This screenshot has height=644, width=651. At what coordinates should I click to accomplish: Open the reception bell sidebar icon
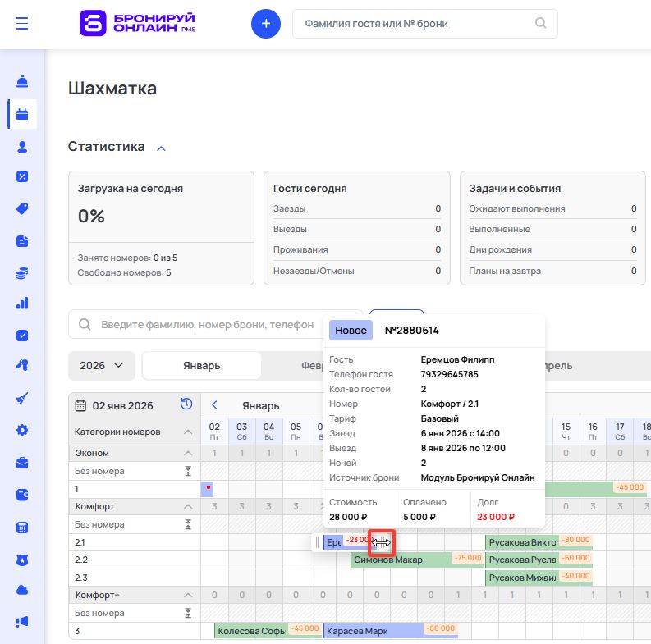(x=22, y=82)
